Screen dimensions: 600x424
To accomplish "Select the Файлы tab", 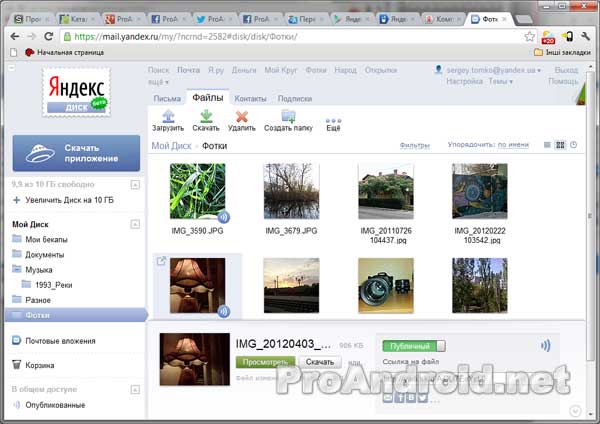I will (x=208, y=98).
